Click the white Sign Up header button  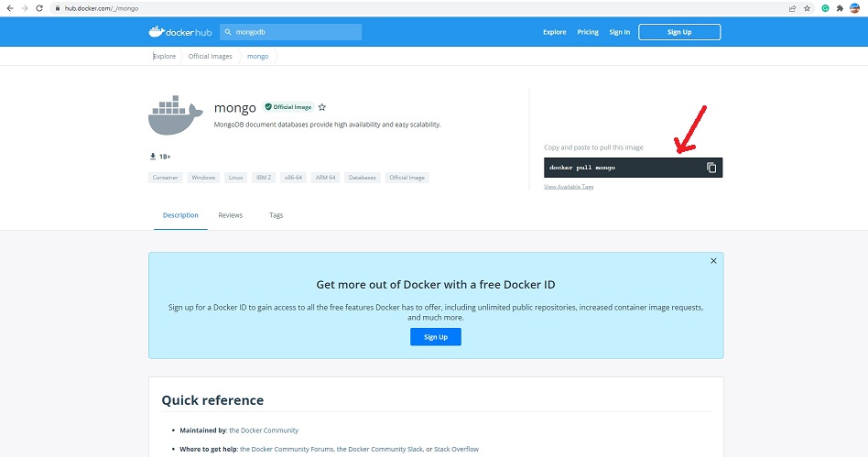tap(678, 32)
